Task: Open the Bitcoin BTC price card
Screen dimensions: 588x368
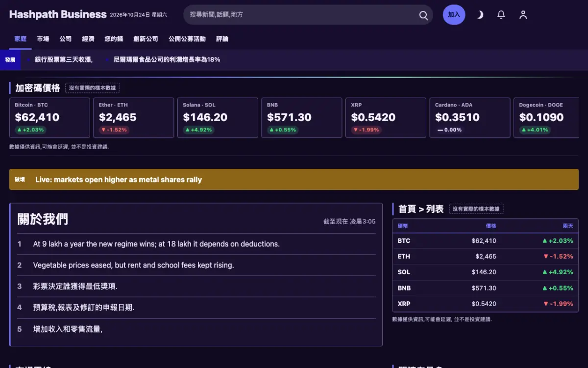Action: 49,118
